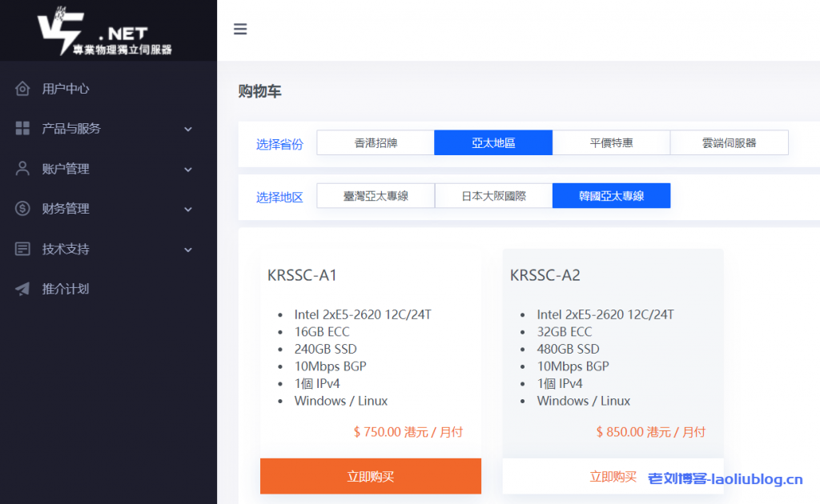This screenshot has height=504, width=820.
Task: Click the 产品与服务 grid icon
Action: (x=22, y=128)
